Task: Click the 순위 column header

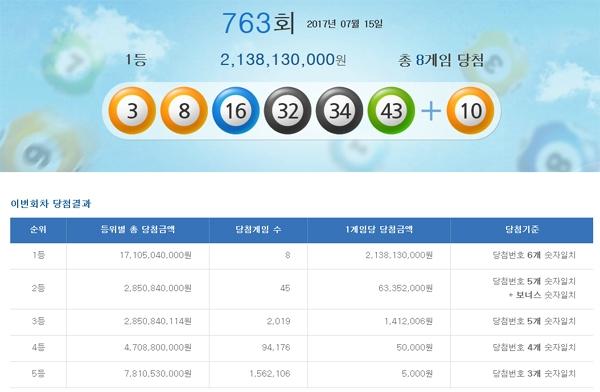Action: point(38,230)
